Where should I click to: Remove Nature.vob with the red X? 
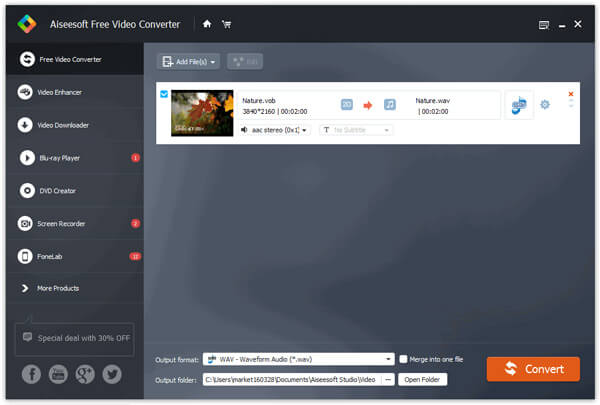tap(571, 94)
